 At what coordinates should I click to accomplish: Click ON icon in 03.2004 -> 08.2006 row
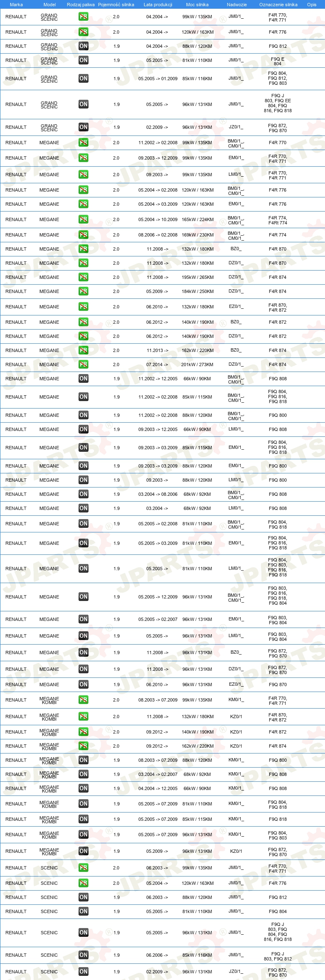pyautogui.click(x=84, y=494)
